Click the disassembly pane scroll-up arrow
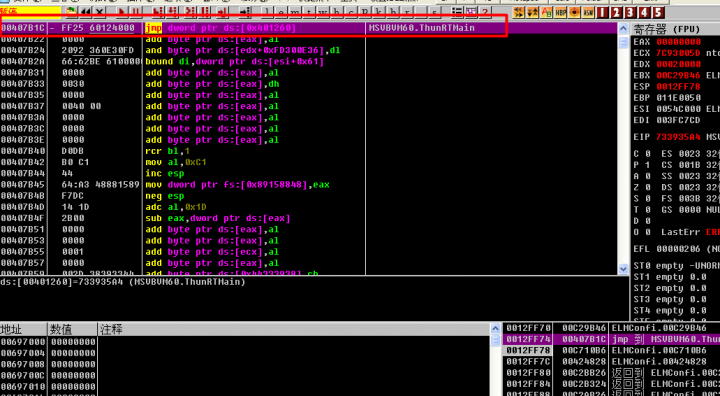 coord(623,28)
